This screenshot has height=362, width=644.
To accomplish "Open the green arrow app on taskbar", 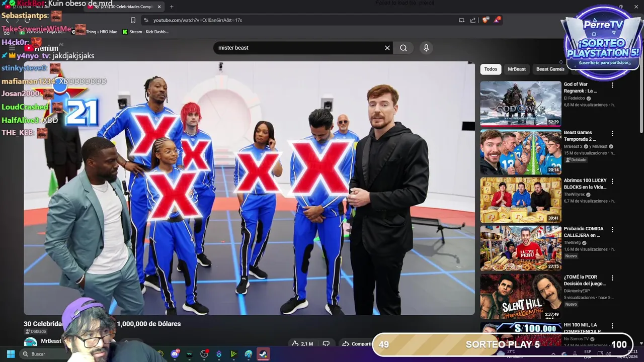I will (x=233, y=354).
